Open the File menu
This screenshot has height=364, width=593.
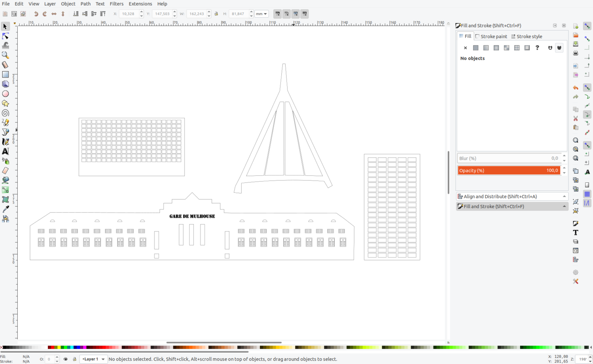pyautogui.click(x=6, y=4)
